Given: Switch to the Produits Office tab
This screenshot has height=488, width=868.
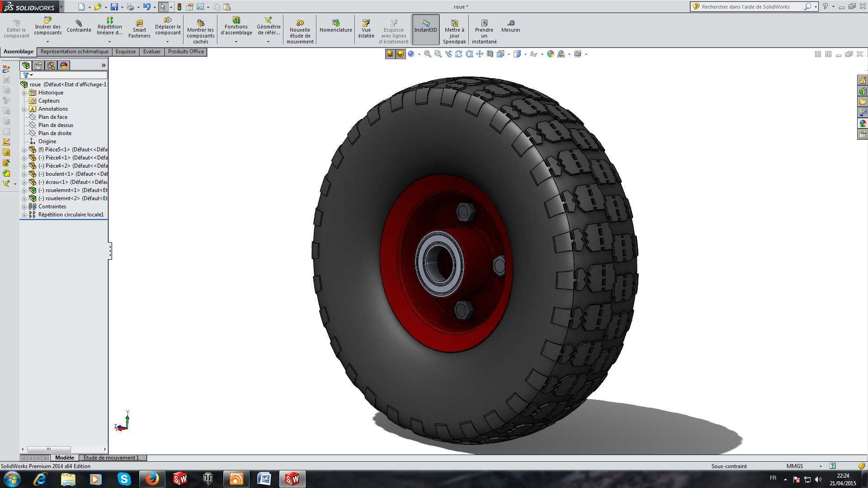Looking at the screenshot, I should coord(186,52).
